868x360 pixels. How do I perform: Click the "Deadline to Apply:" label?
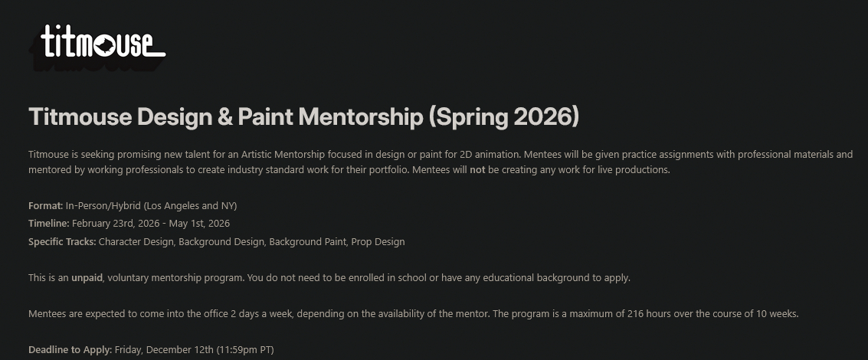pos(70,350)
